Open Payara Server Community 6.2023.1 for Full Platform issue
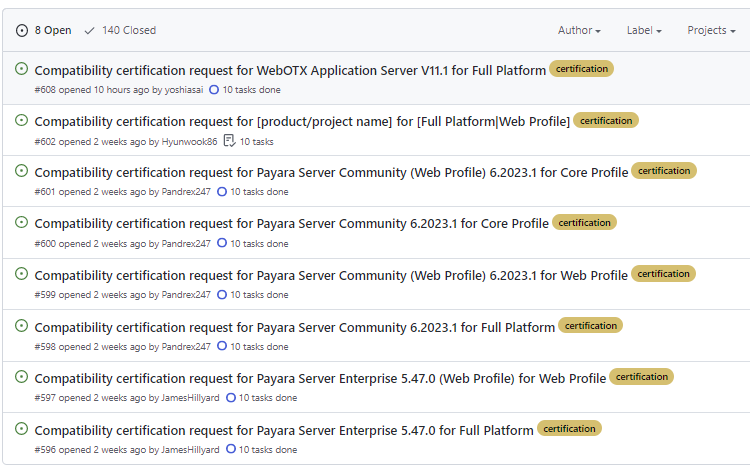The height and width of the screenshot is (473, 750). pyautogui.click(x=295, y=328)
